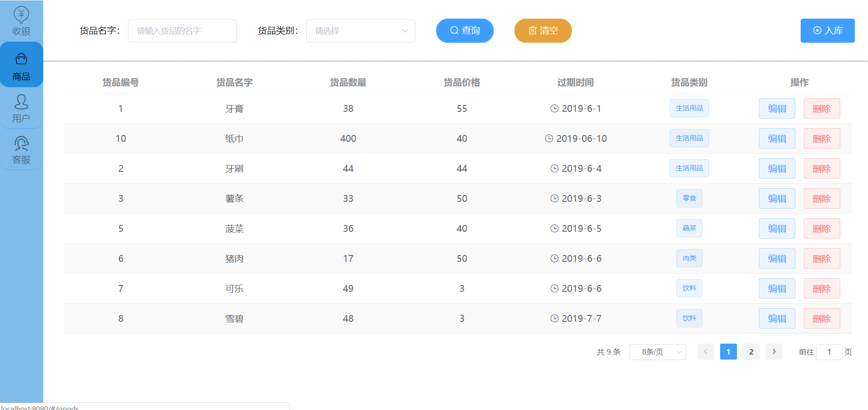This screenshot has height=410, width=868.
Task: Edit the 雪碧 row
Action: pyautogui.click(x=777, y=319)
